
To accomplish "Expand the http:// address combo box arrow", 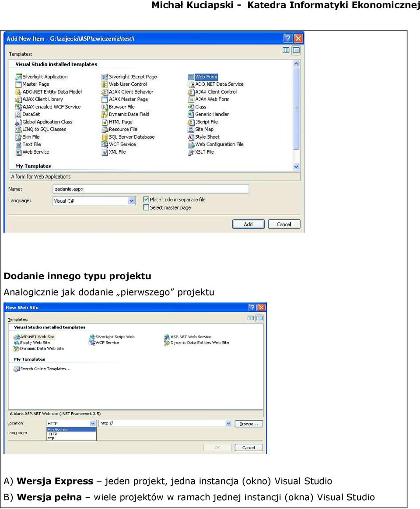I will pyautogui.click(x=228, y=423).
